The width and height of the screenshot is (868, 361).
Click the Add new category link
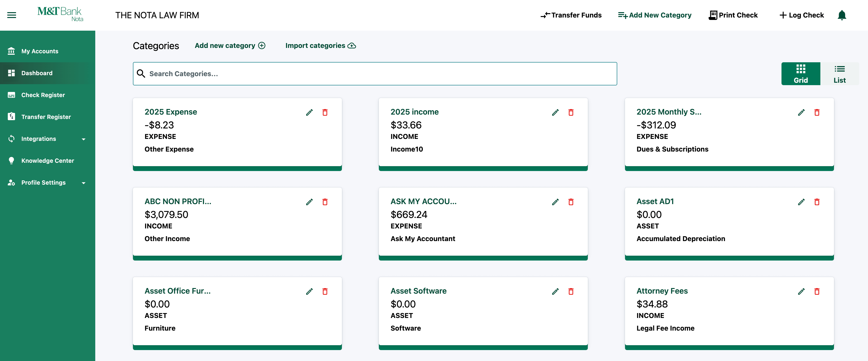[x=230, y=45]
